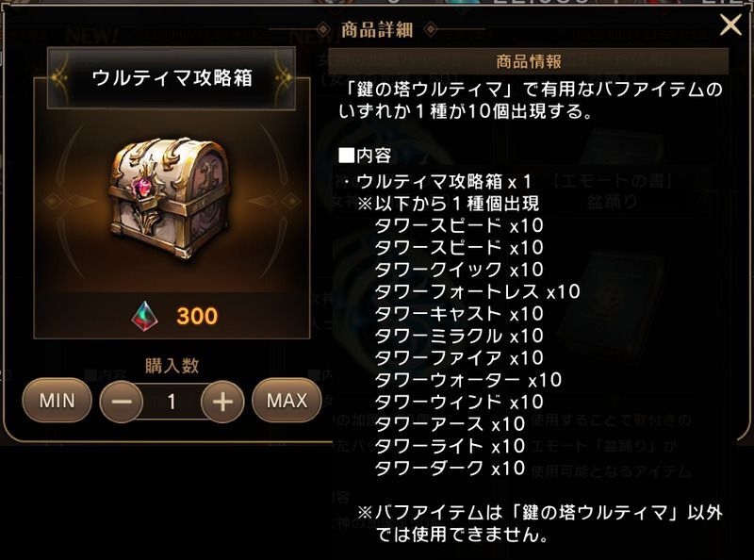Decrease purchase quantity with the minus button
Viewport: 754px width, 560px height.
pyautogui.click(x=122, y=402)
